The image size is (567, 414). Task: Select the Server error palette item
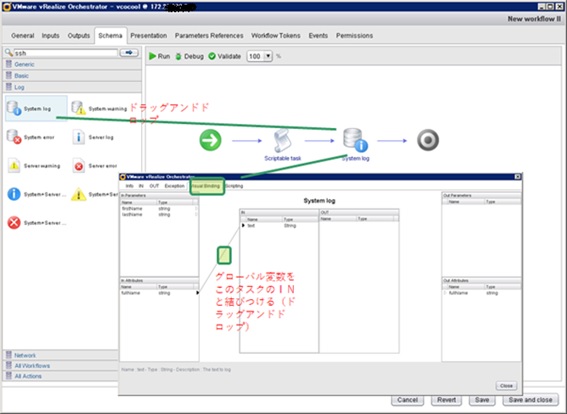click(x=94, y=166)
